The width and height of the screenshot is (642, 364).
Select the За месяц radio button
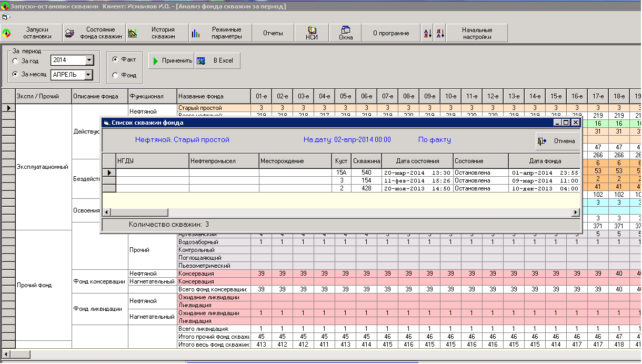click(x=16, y=75)
